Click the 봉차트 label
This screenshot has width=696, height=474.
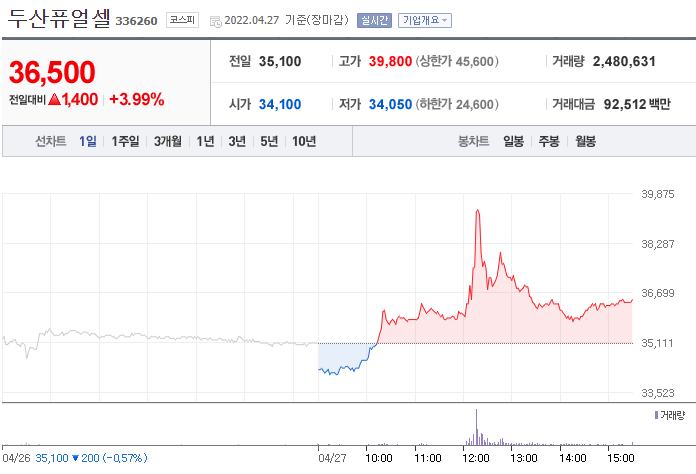[473, 141]
